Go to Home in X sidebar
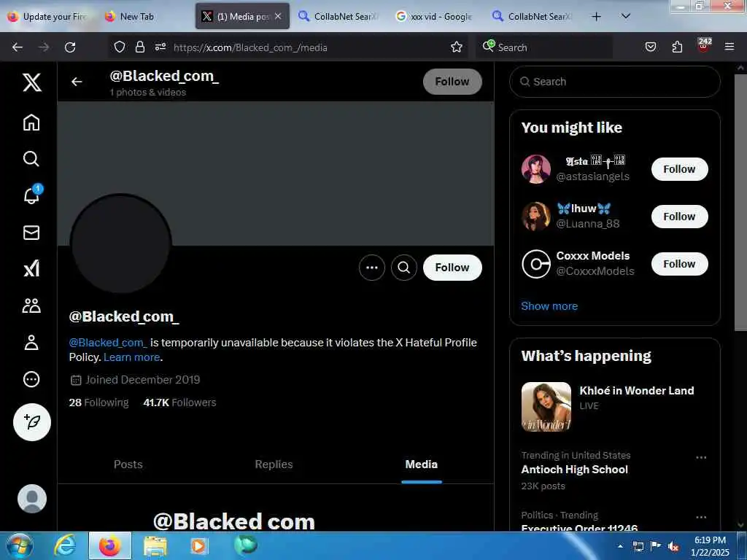 tap(31, 122)
